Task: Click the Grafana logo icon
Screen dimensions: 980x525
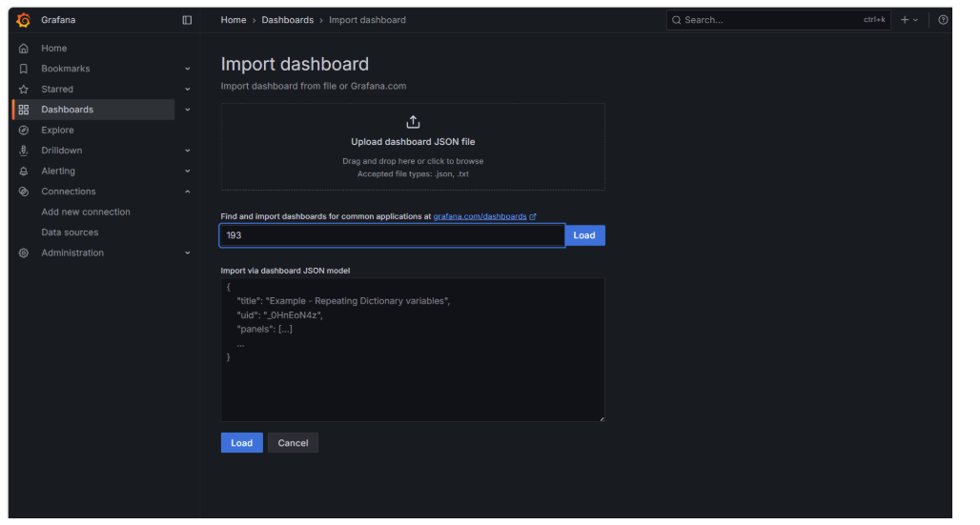Action: coord(24,20)
